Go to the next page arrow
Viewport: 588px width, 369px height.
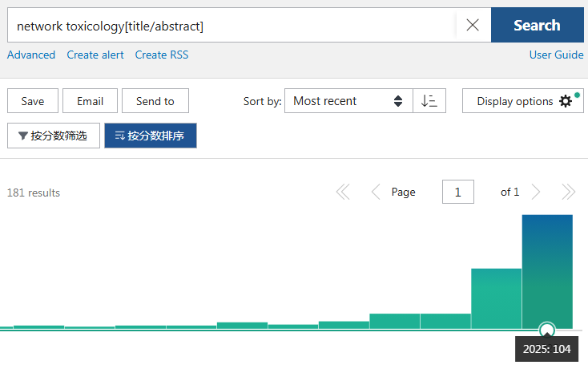point(536,192)
